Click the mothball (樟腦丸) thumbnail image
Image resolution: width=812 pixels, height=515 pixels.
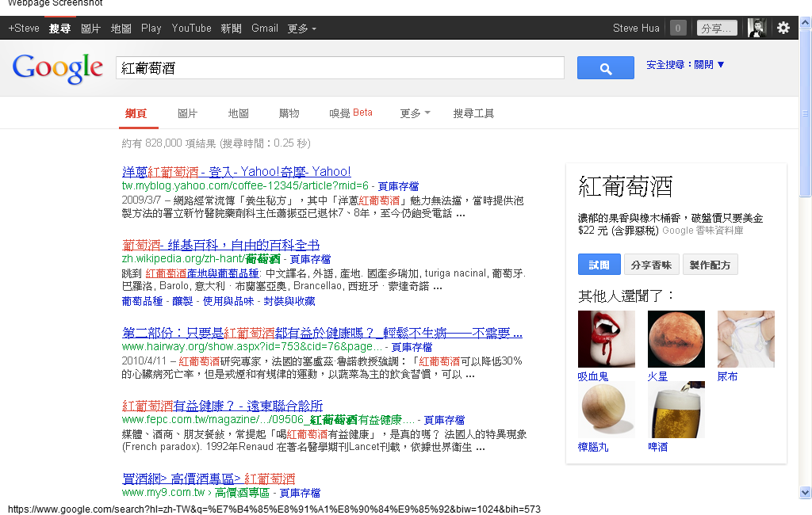[x=607, y=410]
